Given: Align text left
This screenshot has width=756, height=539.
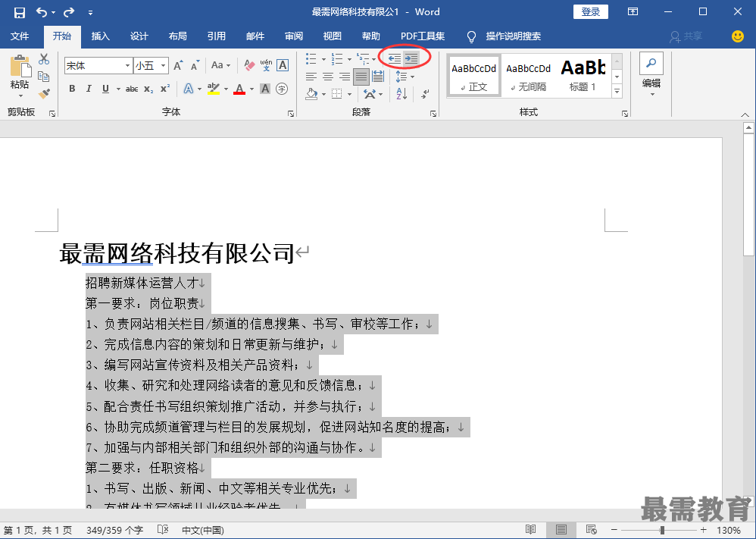Looking at the screenshot, I should pyautogui.click(x=311, y=77).
